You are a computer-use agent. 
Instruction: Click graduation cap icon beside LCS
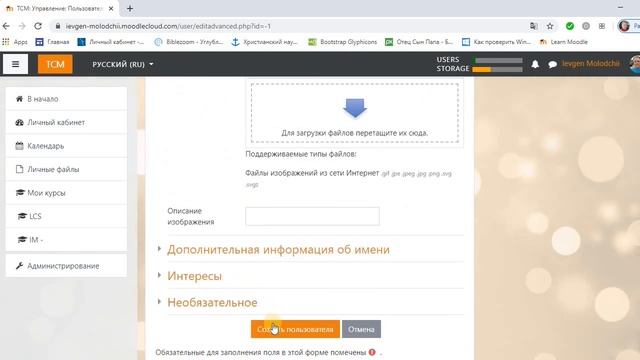22,216
